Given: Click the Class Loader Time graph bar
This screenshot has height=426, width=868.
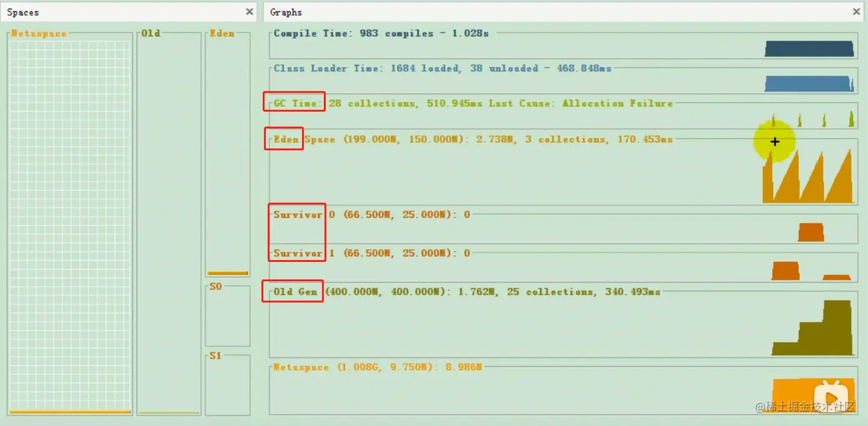Looking at the screenshot, I should point(809,84).
